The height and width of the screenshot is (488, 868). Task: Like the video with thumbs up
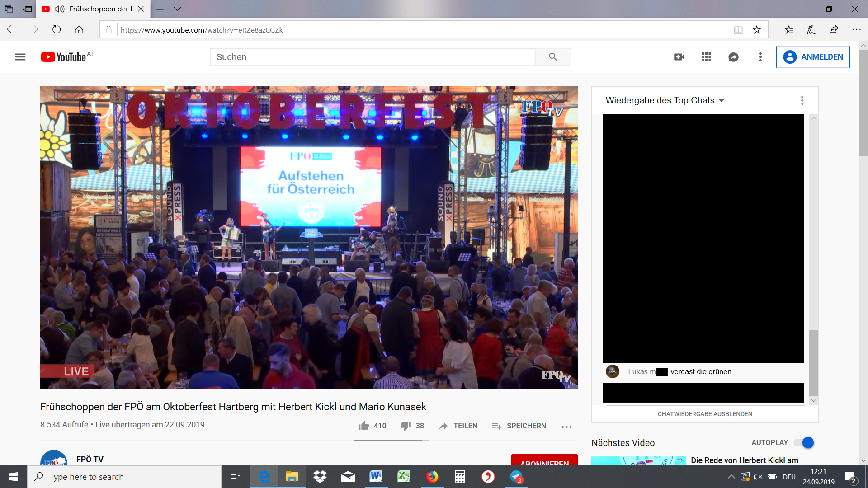pos(364,426)
